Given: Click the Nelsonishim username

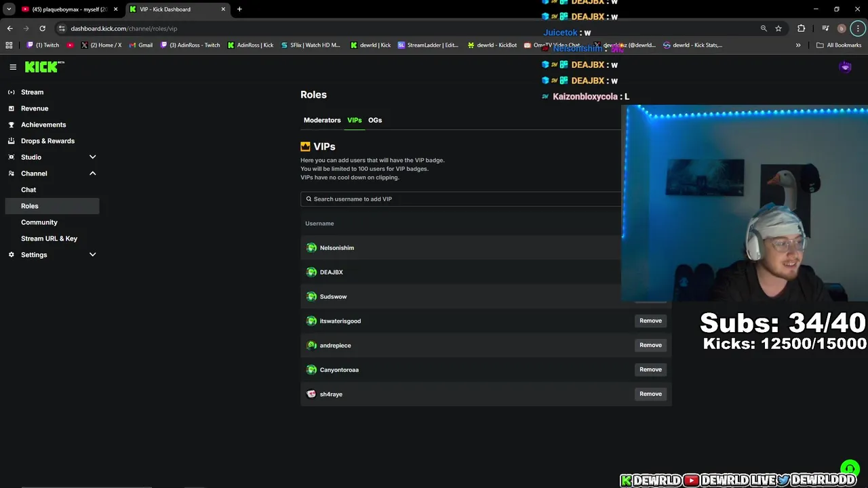Looking at the screenshot, I should click(x=337, y=248).
